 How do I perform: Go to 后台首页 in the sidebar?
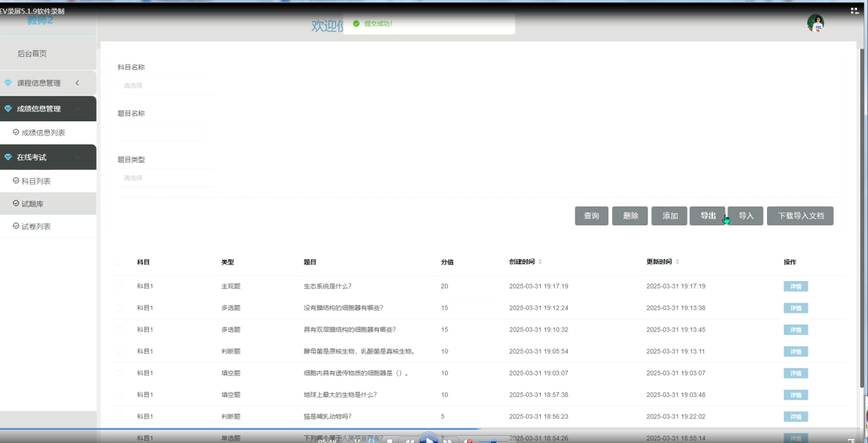pyautogui.click(x=48, y=54)
